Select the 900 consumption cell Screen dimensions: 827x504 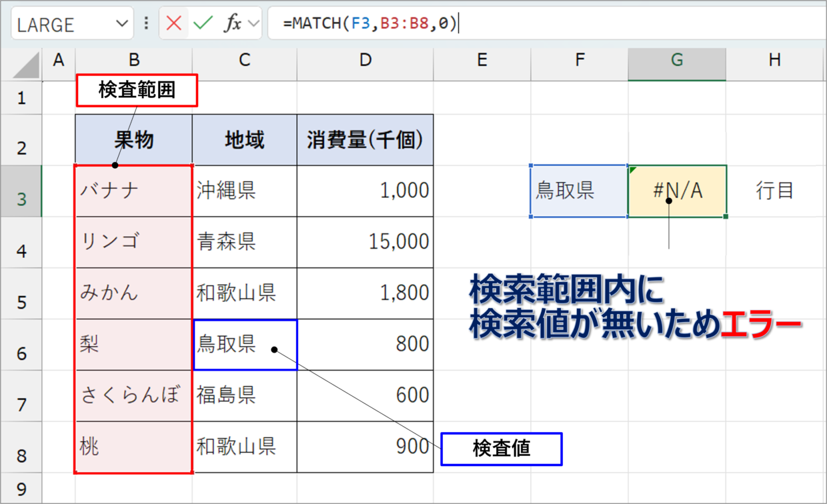point(365,447)
